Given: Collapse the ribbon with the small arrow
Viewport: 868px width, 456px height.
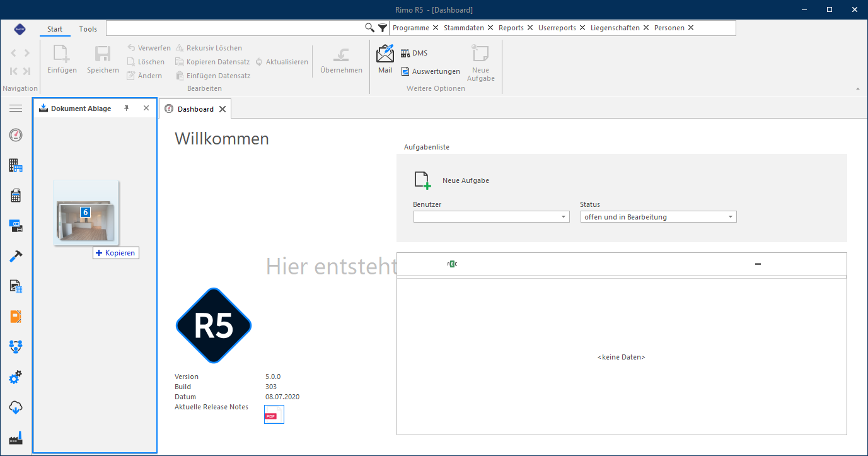Looking at the screenshot, I should pos(858,89).
